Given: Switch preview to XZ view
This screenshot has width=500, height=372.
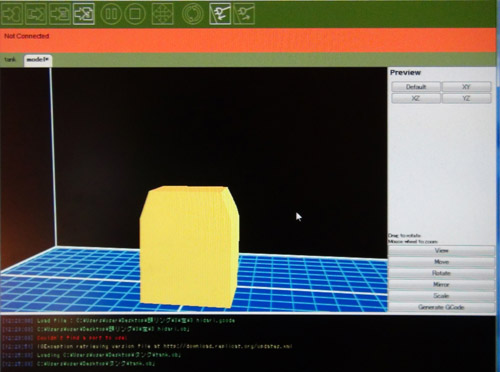Looking at the screenshot, I should [x=416, y=98].
